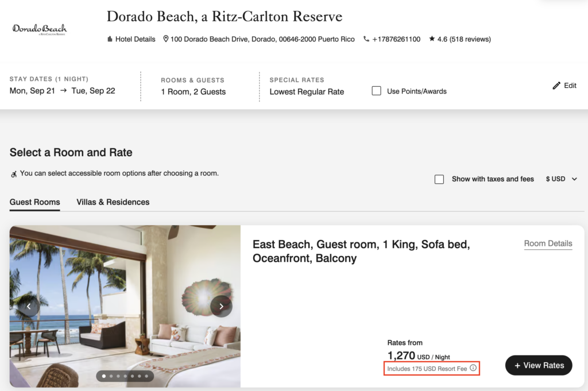Click the previous-image arrow on the room photo

tap(28, 306)
